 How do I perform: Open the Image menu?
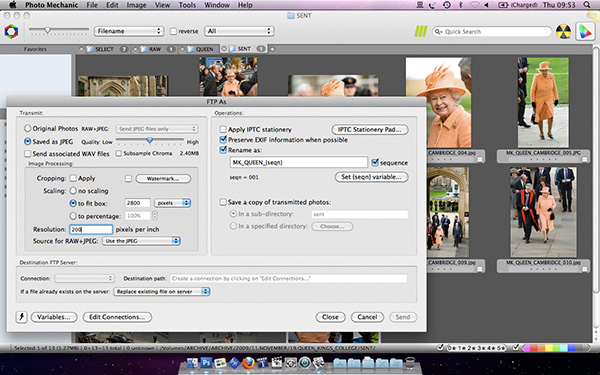(136, 5)
